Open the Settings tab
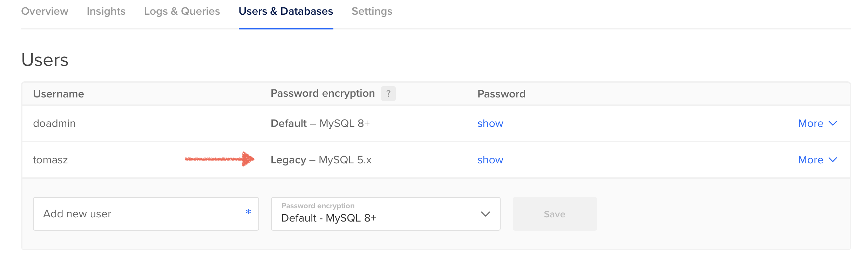The width and height of the screenshot is (868, 258). 372,11
